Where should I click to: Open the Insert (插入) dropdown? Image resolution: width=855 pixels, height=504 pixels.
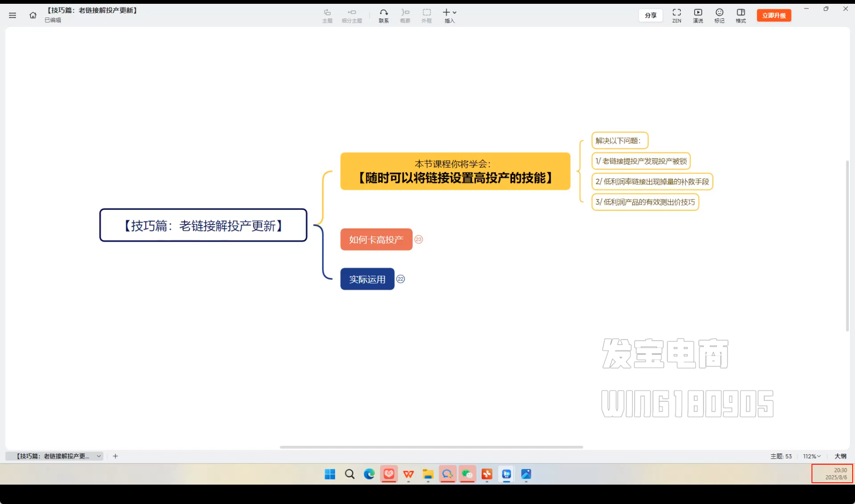[450, 16]
